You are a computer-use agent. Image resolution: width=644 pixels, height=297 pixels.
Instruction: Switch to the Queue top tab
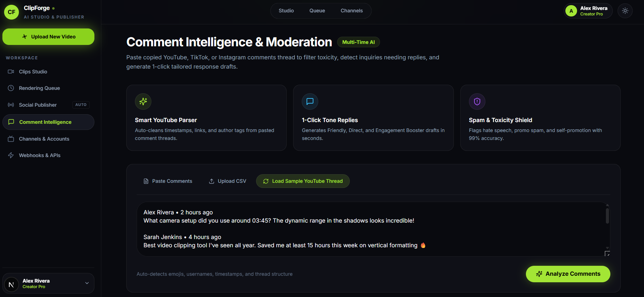pyautogui.click(x=317, y=11)
